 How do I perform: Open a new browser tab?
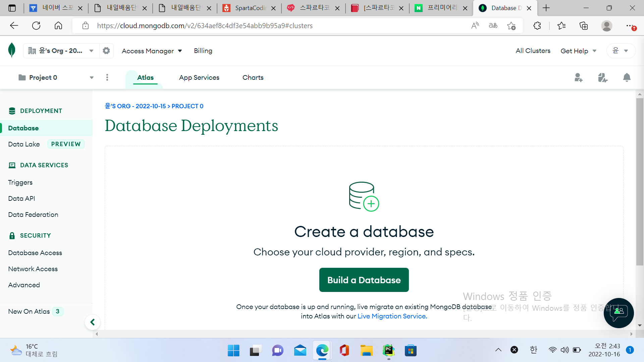point(546,8)
